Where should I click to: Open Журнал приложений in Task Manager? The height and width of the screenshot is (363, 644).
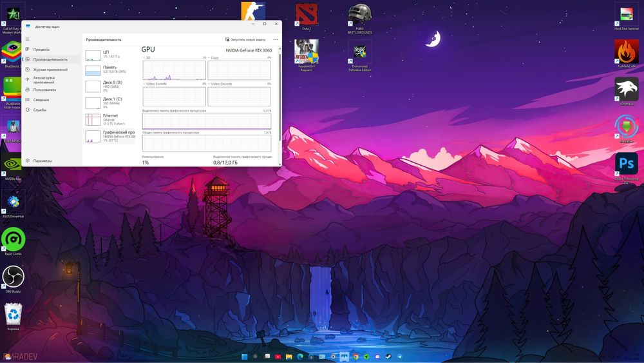click(52, 70)
